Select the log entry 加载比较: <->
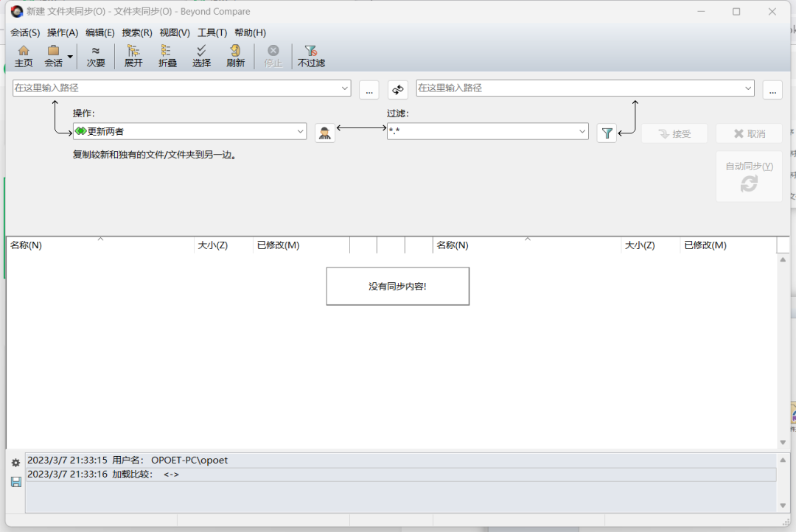 pos(401,475)
